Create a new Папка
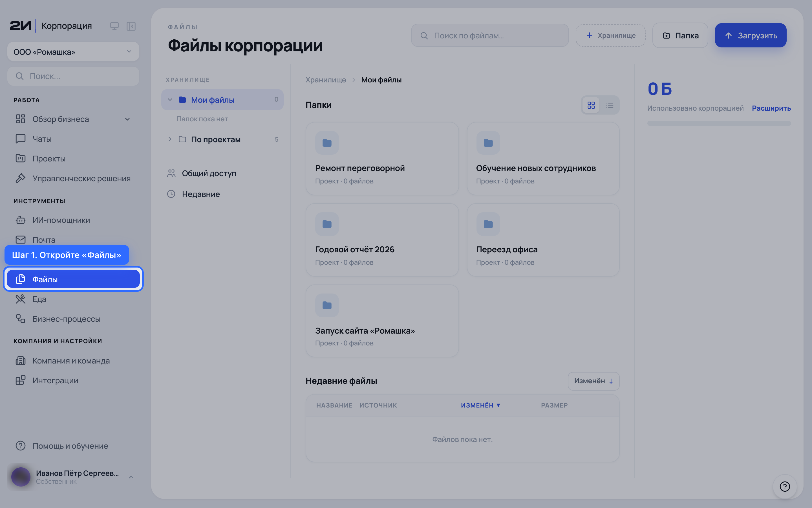Image resolution: width=812 pixels, height=508 pixels. click(x=680, y=35)
